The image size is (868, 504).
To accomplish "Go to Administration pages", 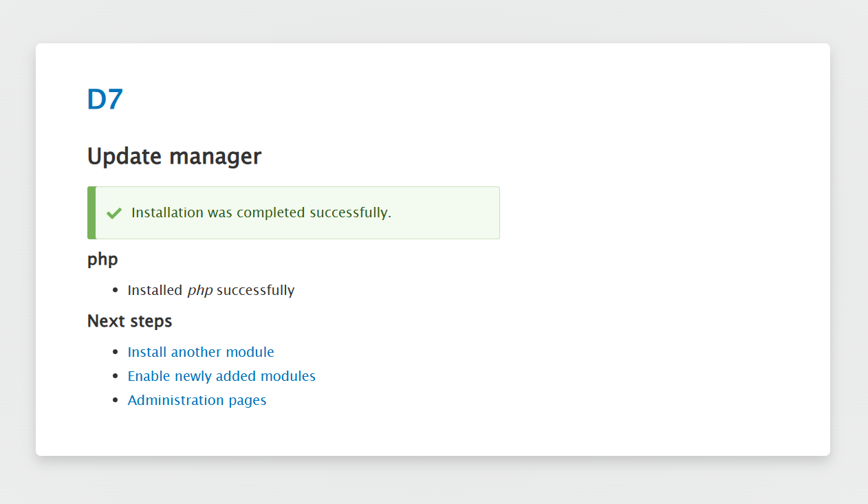I will 197,400.
